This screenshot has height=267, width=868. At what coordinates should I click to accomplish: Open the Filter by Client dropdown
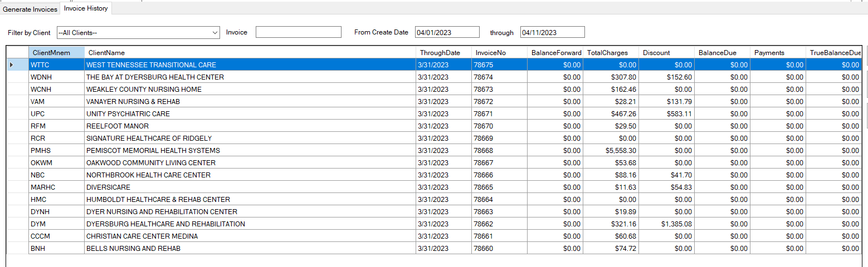(x=138, y=33)
